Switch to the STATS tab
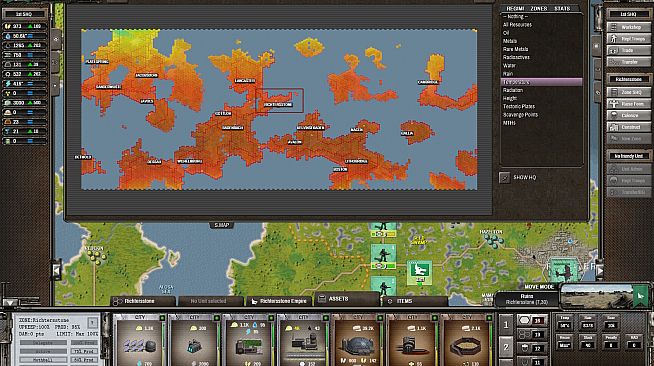Image resolution: width=654 pixels, height=366 pixels. tap(562, 8)
